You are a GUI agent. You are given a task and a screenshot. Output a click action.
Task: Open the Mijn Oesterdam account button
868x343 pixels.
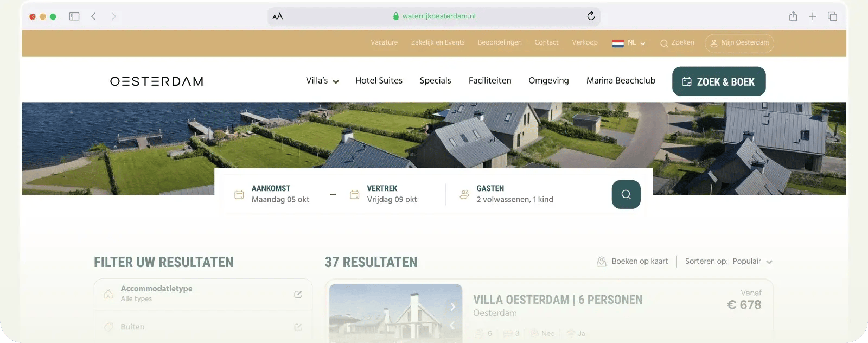(739, 43)
